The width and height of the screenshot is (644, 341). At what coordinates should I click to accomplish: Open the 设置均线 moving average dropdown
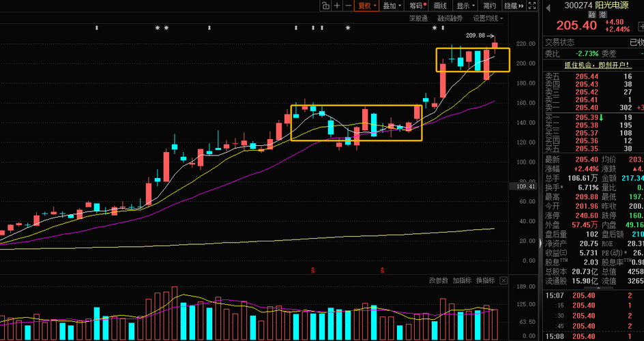click(x=488, y=18)
